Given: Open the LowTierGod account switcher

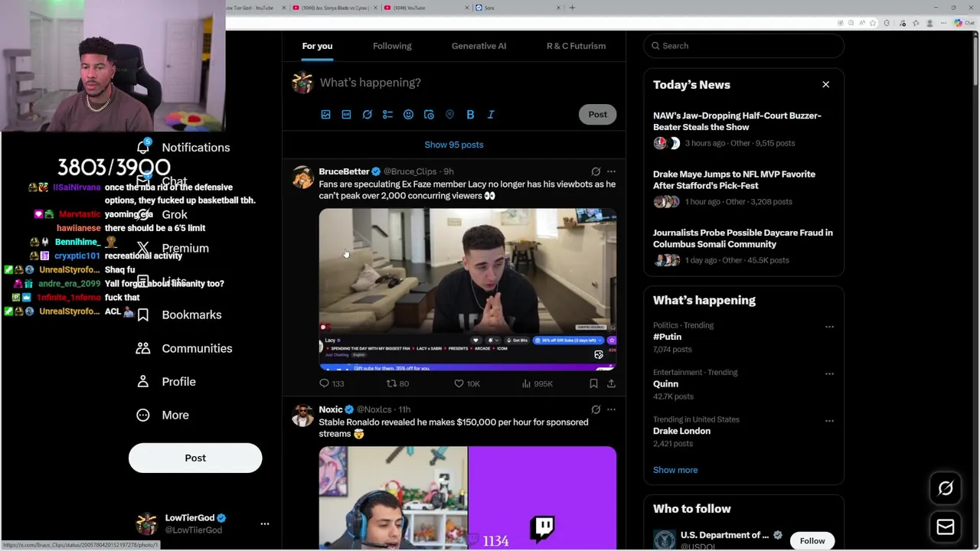Looking at the screenshot, I should point(202,523).
